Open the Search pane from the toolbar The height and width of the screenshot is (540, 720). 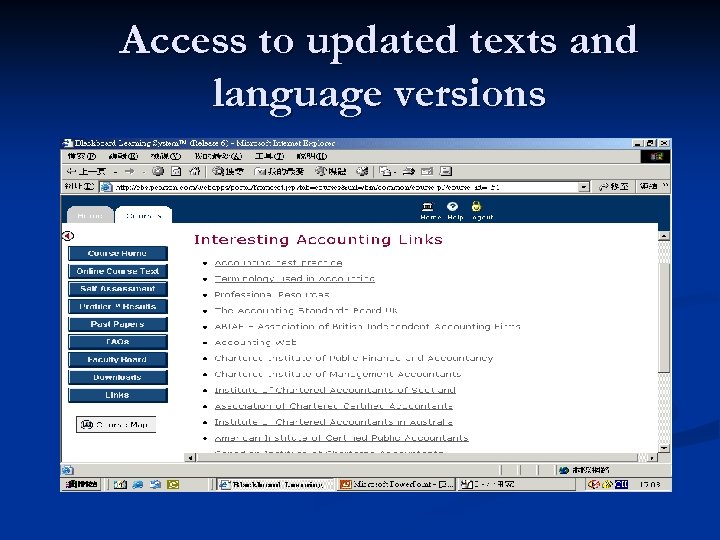tap(228, 172)
